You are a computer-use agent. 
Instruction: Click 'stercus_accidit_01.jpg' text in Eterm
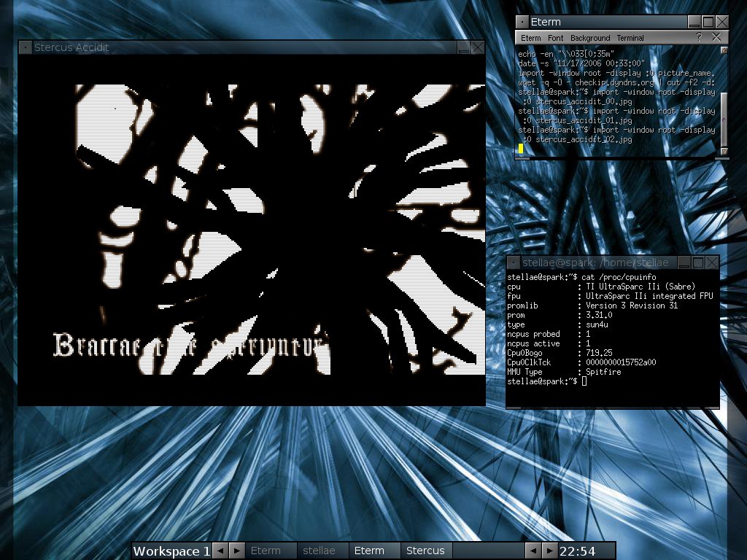point(584,120)
